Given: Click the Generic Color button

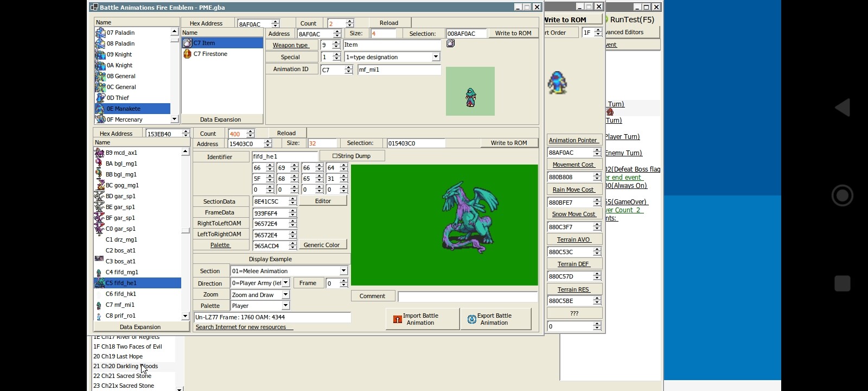Looking at the screenshot, I should tap(322, 245).
